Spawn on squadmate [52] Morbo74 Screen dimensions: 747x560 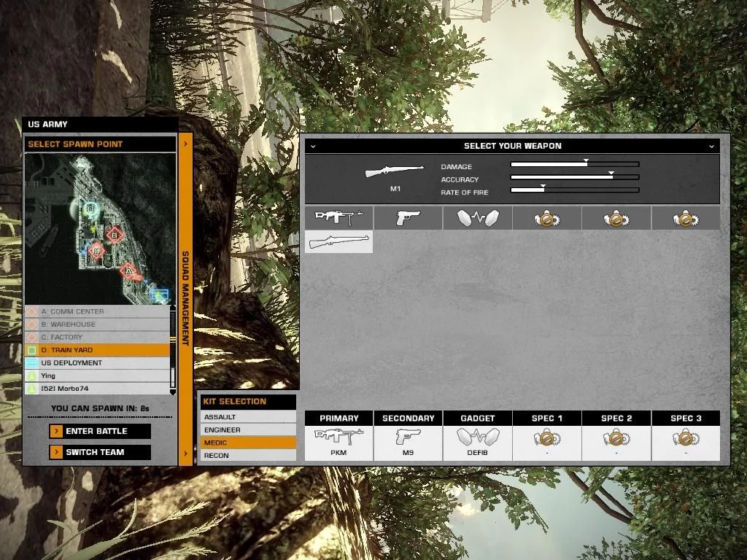point(97,389)
